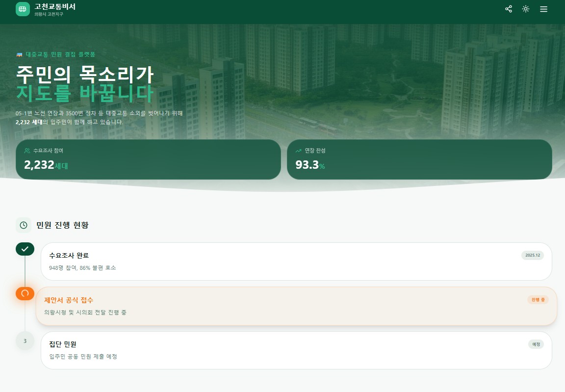Click the trending arrow icon on 연장 찬성 card
Viewport: 565px width, 392px height.
pyautogui.click(x=299, y=151)
